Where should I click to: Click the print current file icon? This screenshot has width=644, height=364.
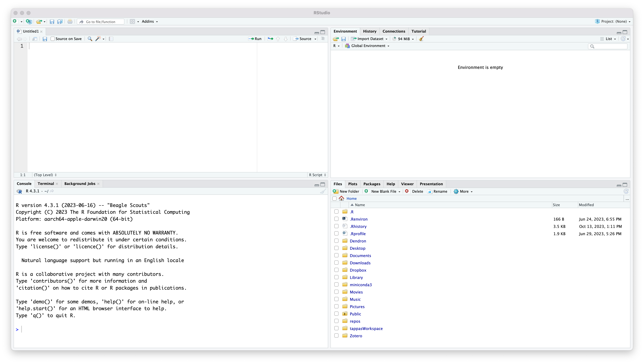pyautogui.click(x=70, y=22)
